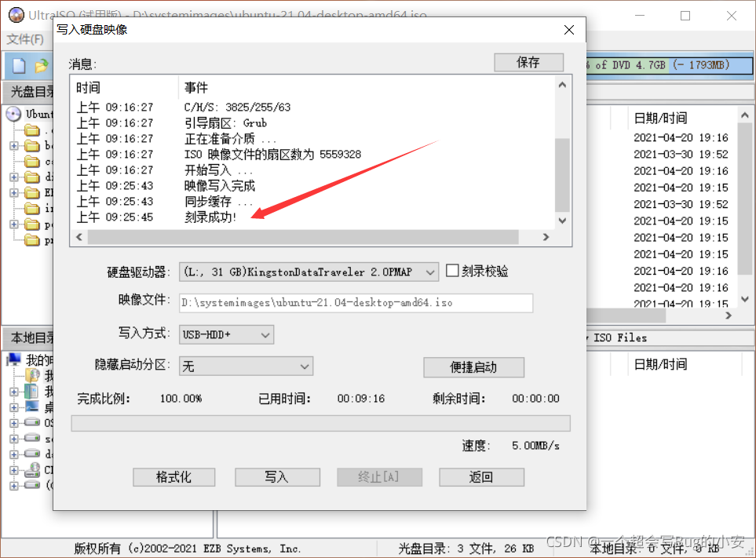Screen dimensions: 756x558
Task: Click the 事件 column header in log
Action: 367,88
